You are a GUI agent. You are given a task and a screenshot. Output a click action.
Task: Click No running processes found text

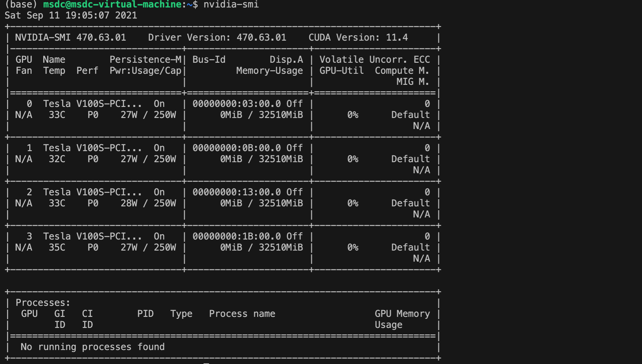[x=92, y=347]
